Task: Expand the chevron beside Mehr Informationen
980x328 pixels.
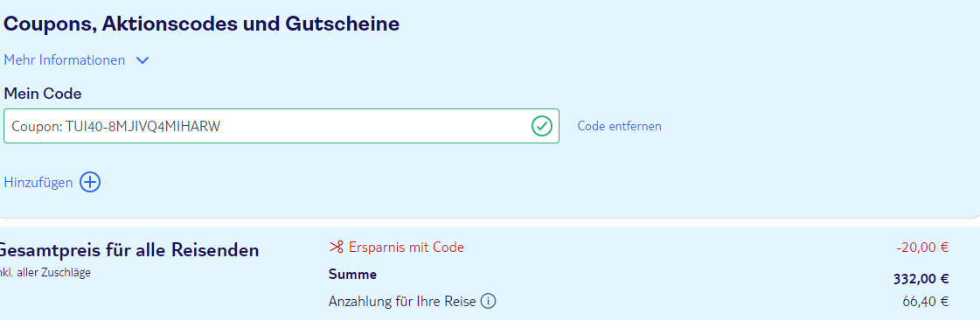Action: (142, 60)
